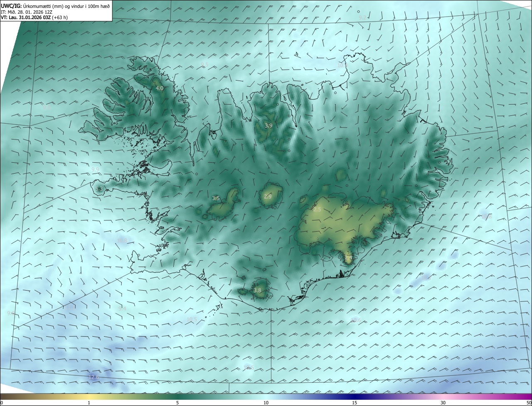532x406 pixels.
Task: Select the 2.4 value on the southeast glacier tip
Action: tap(348, 258)
